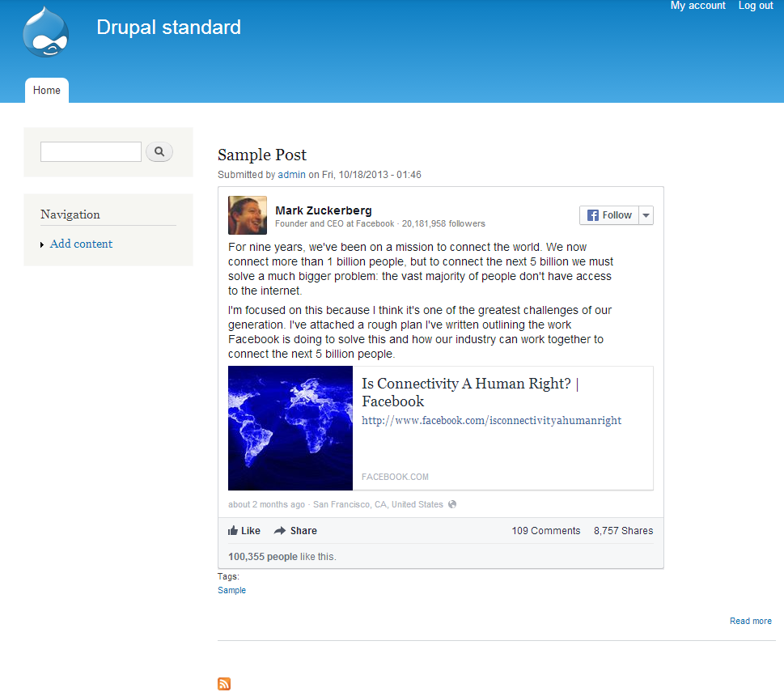
Task: Open the Sample tag link
Action: point(231,590)
